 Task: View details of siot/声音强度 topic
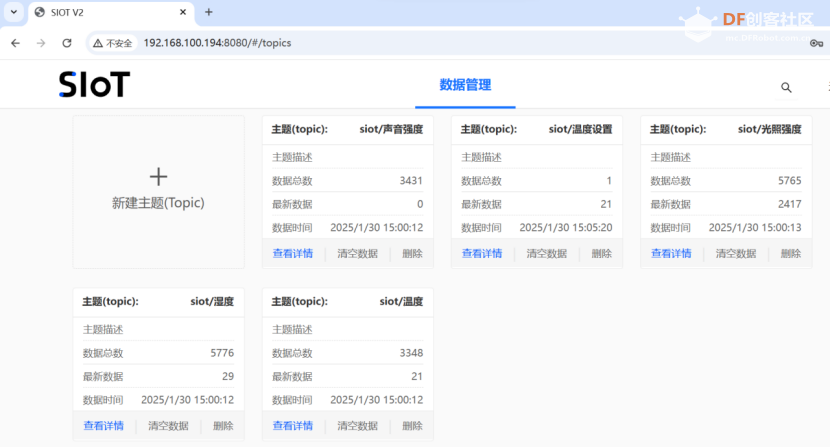[293, 253]
